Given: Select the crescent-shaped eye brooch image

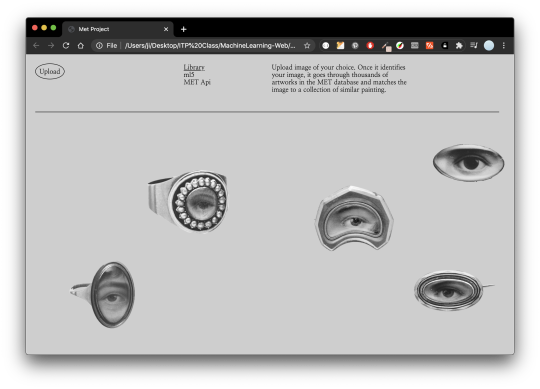Looking at the screenshot, I should (x=354, y=218).
